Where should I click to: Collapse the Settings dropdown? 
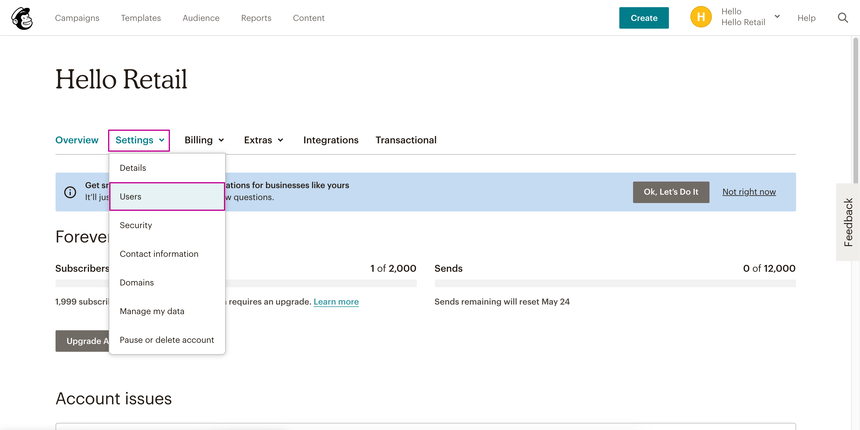[139, 140]
